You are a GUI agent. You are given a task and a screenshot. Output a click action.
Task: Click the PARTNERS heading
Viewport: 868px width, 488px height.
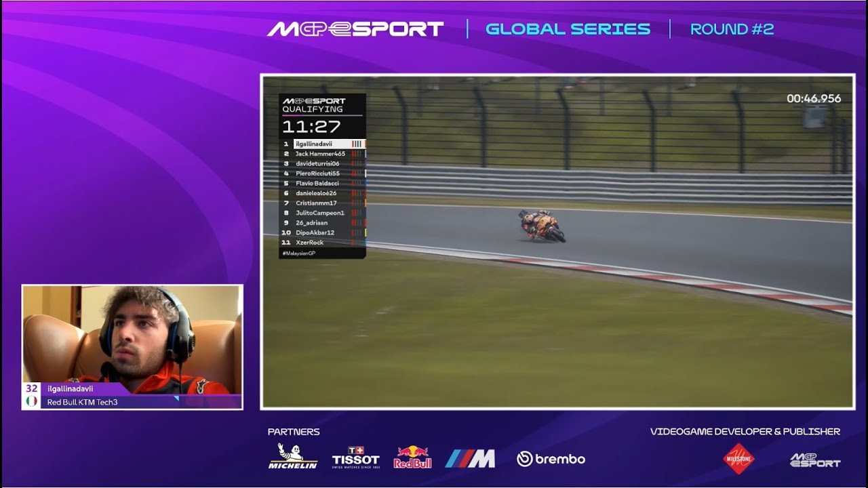click(x=294, y=432)
